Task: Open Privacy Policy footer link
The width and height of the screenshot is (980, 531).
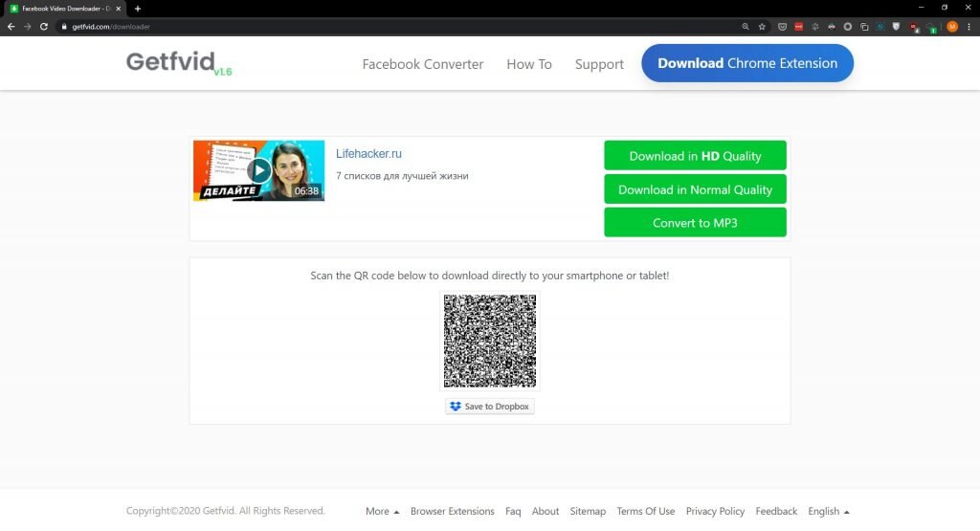Action: (x=715, y=511)
